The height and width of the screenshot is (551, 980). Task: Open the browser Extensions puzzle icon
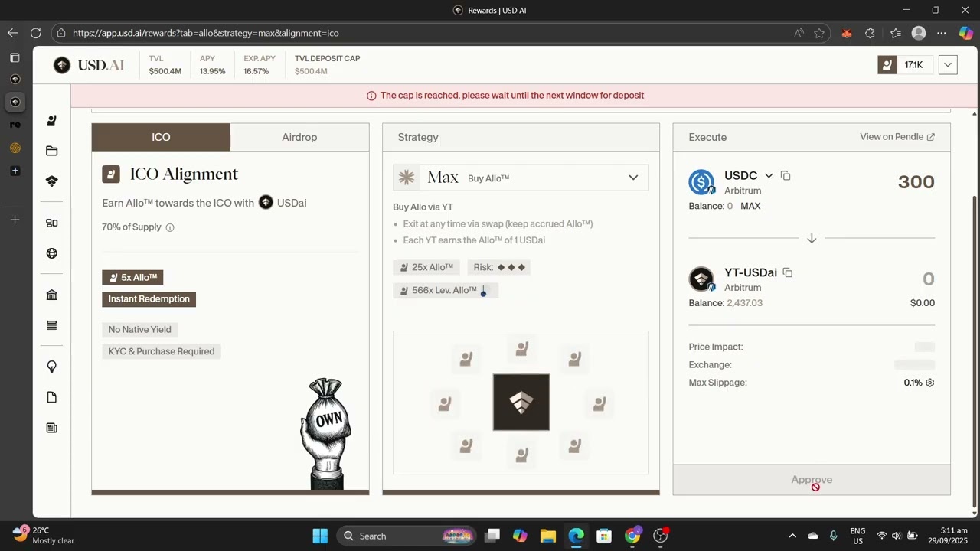870,33
